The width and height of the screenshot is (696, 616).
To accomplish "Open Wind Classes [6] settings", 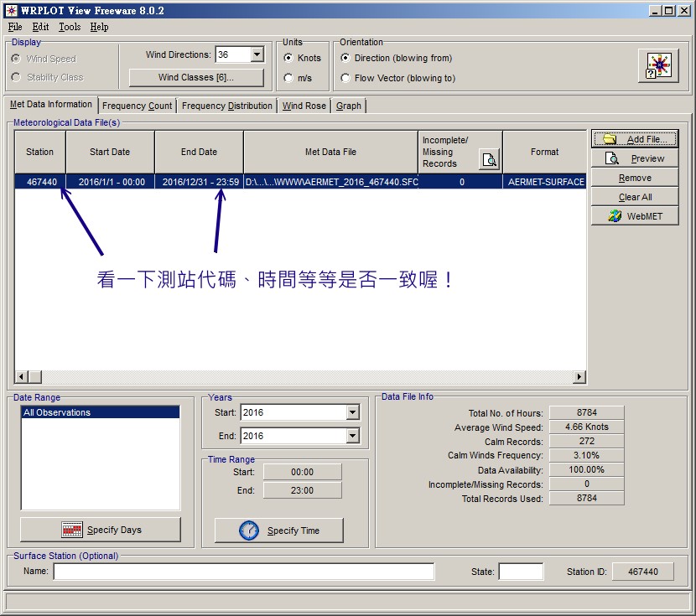I will point(195,78).
